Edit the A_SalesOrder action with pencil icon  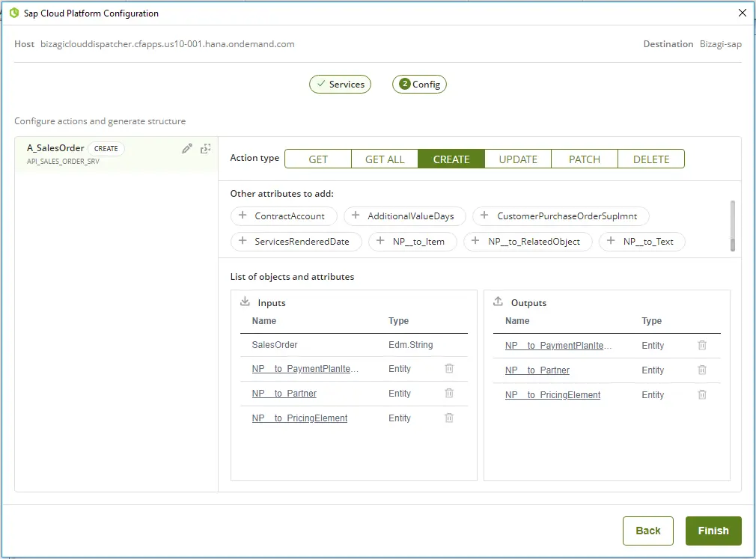tap(187, 148)
